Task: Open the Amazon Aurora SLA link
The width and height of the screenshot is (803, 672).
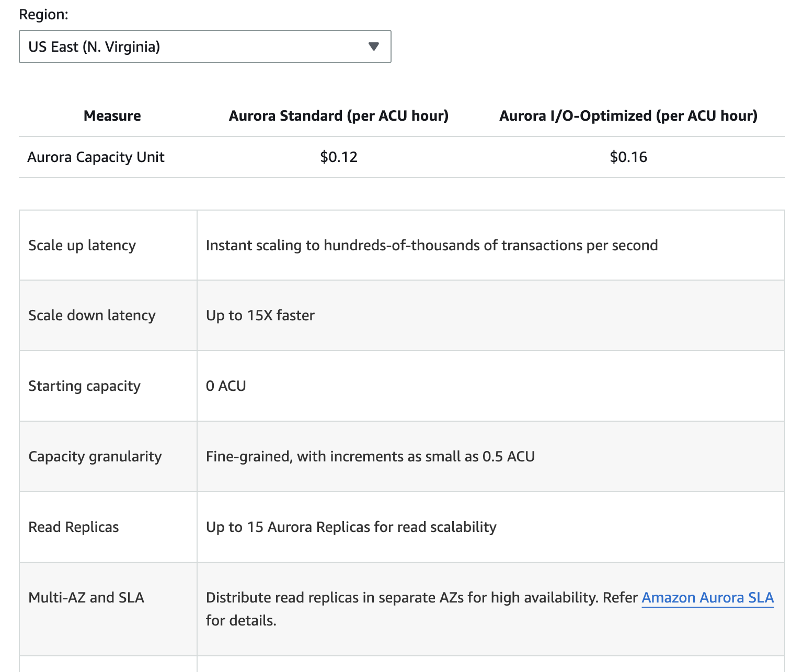Action: 708,597
